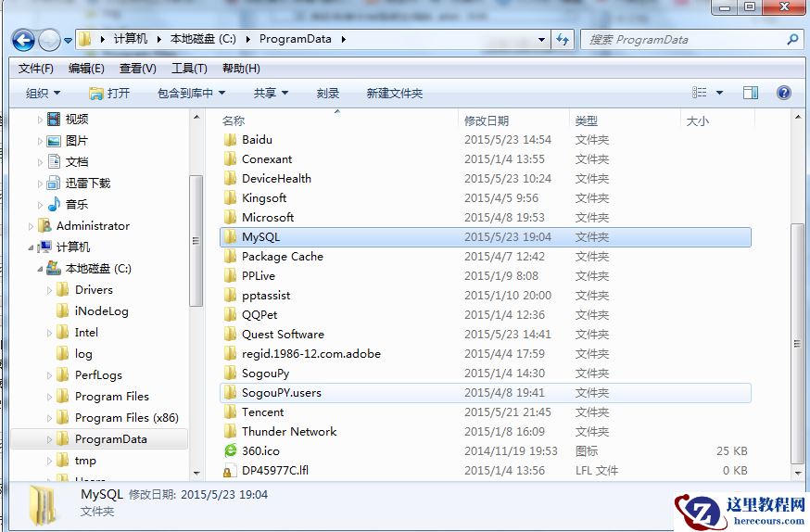The height and width of the screenshot is (532, 810).
Task: Open the 共享 dropdown
Action: click(271, 94)
